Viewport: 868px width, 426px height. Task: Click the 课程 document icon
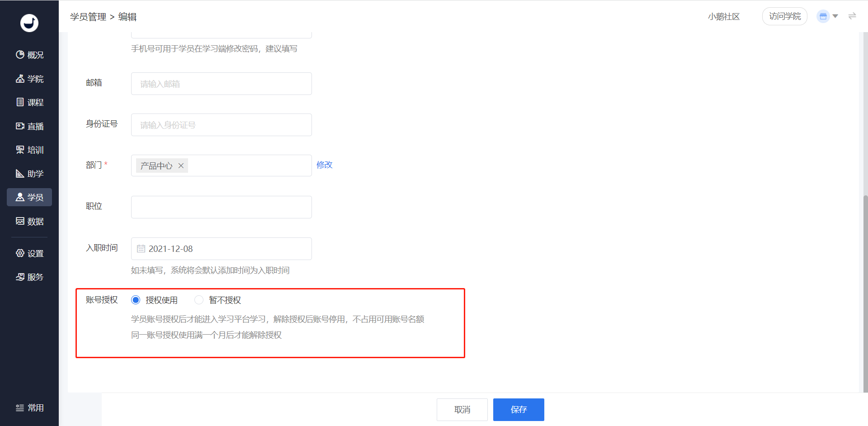(x=20, y=102)
